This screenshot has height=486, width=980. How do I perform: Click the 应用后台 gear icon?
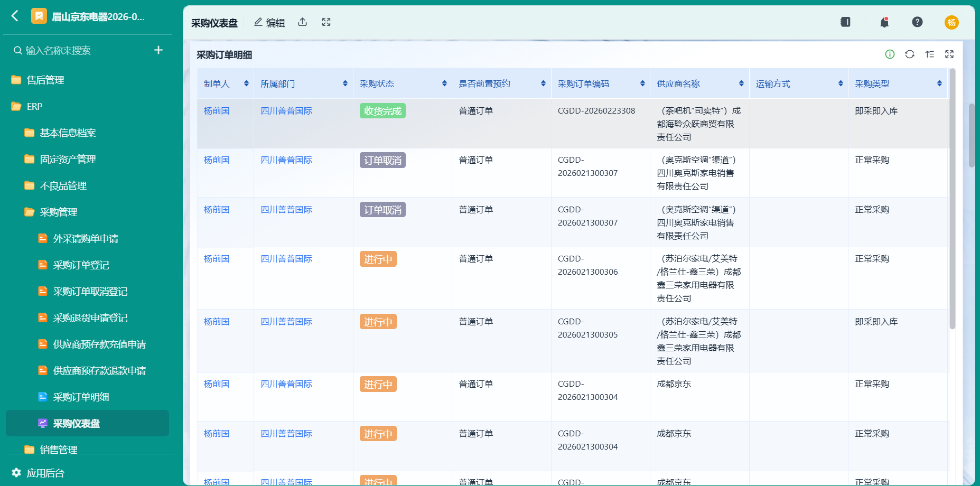(16, 472)
